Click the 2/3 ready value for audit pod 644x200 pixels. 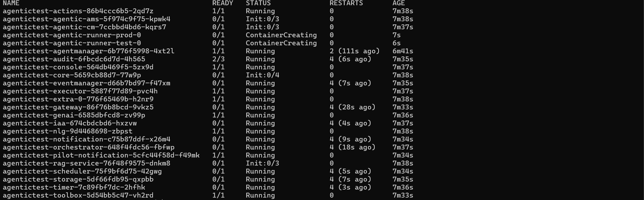point(218,59)
